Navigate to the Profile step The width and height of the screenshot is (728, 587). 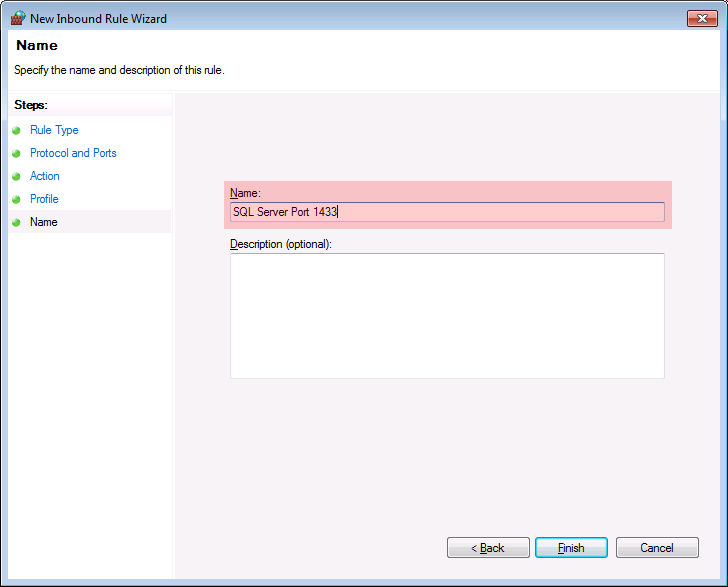coord(44,199)
